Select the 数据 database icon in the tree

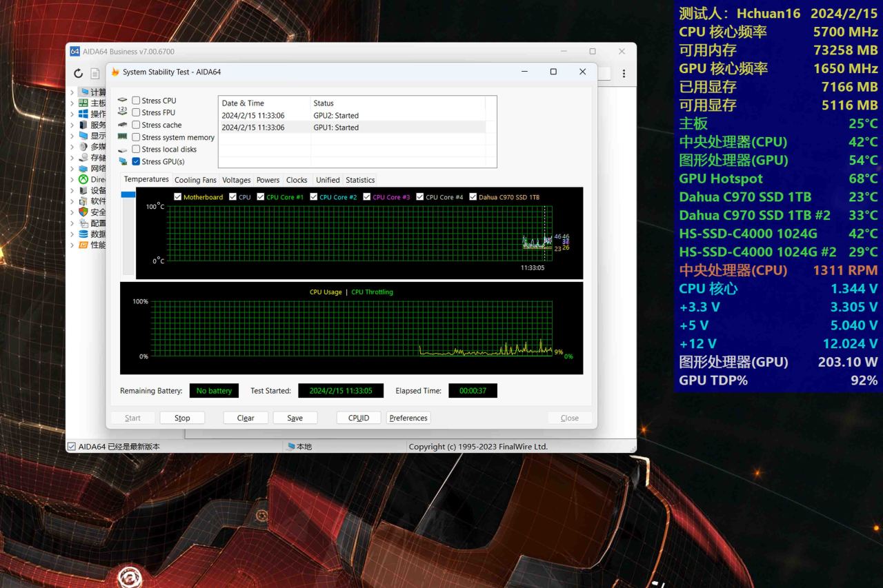click(83, 234)
